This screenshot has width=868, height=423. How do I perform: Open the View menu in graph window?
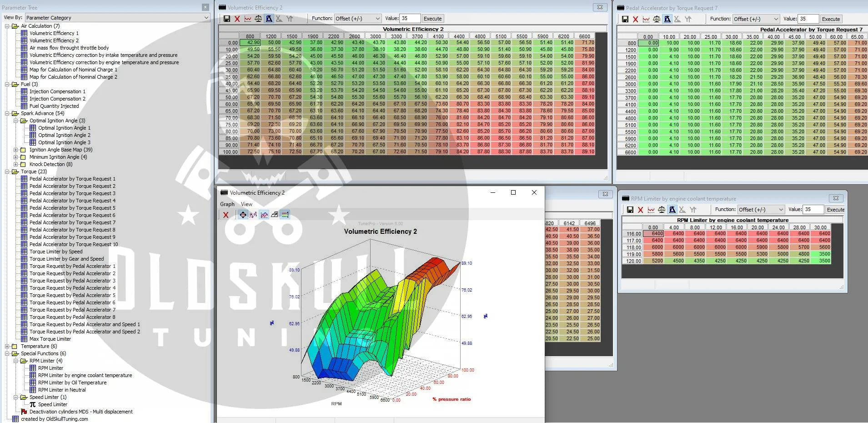coord(246,204)
